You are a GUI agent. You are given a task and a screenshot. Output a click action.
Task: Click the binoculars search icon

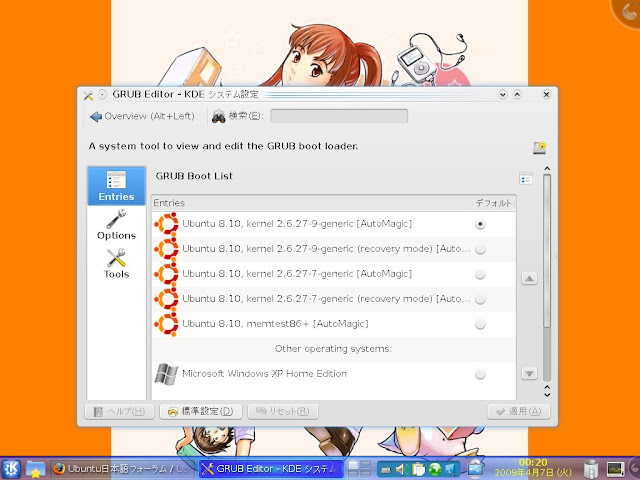pos(218,116)
